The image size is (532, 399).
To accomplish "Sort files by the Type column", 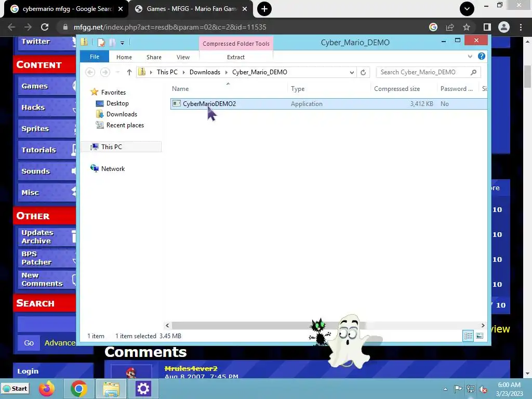I will (298, 88).
